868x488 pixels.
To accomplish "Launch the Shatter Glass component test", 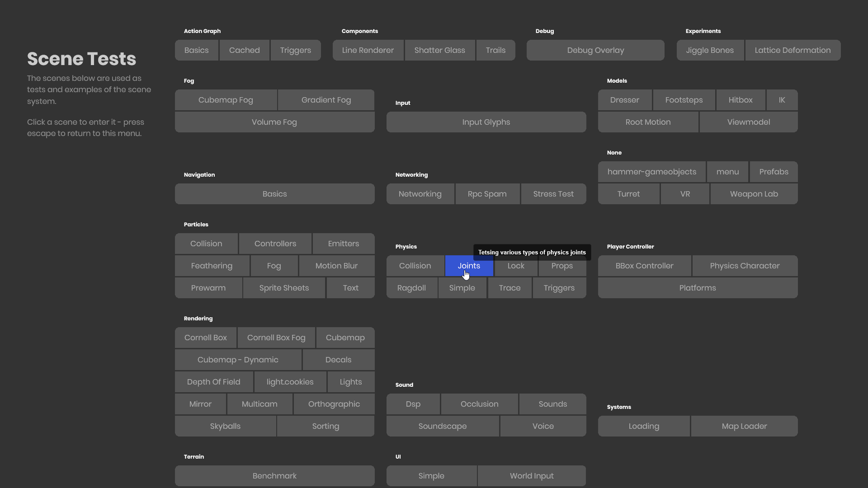I will tap(439, 50).
